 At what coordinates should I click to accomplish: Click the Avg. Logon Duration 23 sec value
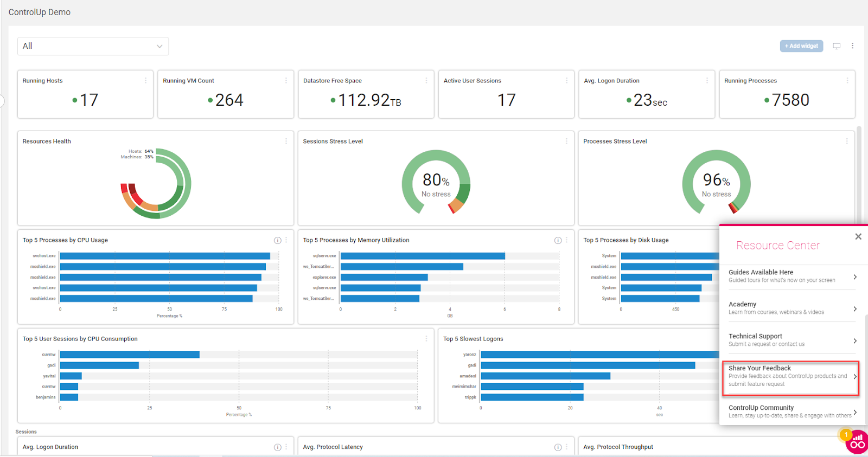pos(650,100)
